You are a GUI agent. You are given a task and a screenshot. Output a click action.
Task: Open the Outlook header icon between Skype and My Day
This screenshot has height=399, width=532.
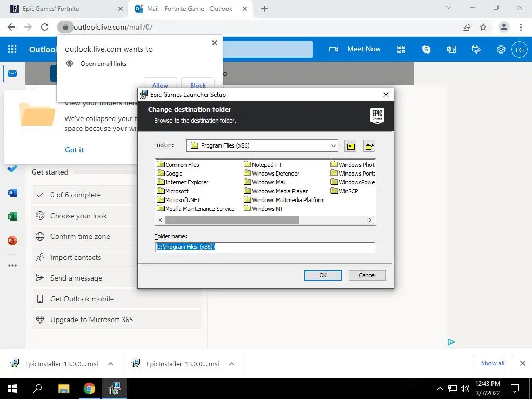[x=451, y=49]
